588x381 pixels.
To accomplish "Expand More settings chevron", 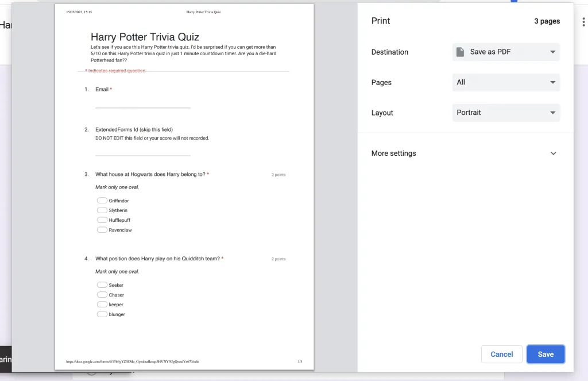I will click(553, 153).
